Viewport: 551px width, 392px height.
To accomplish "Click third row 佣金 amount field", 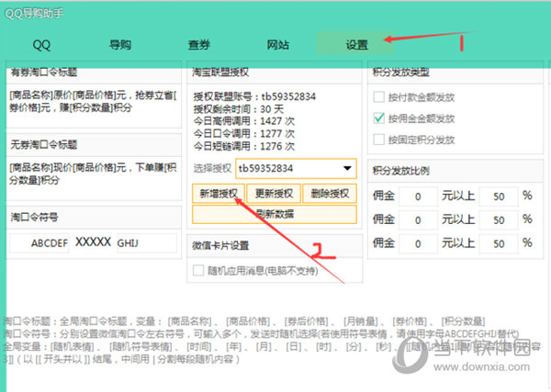I will 418,243.
